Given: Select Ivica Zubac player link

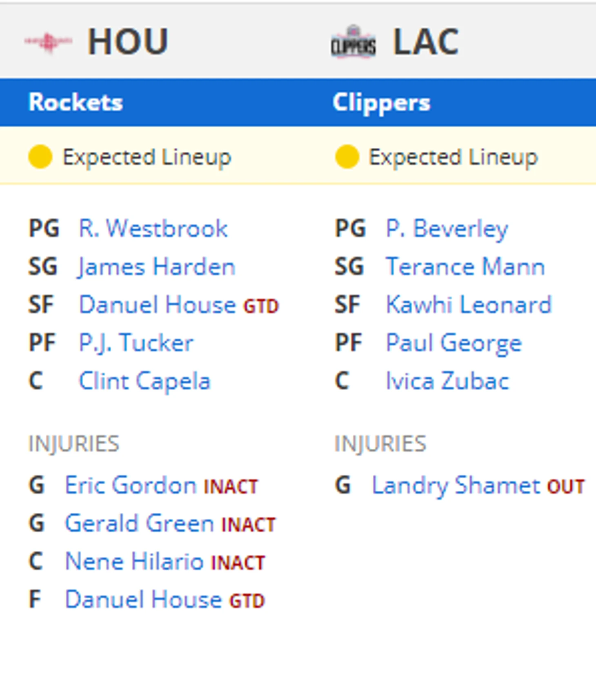Looking at the screenshot, I should click(x=447, y=381).
